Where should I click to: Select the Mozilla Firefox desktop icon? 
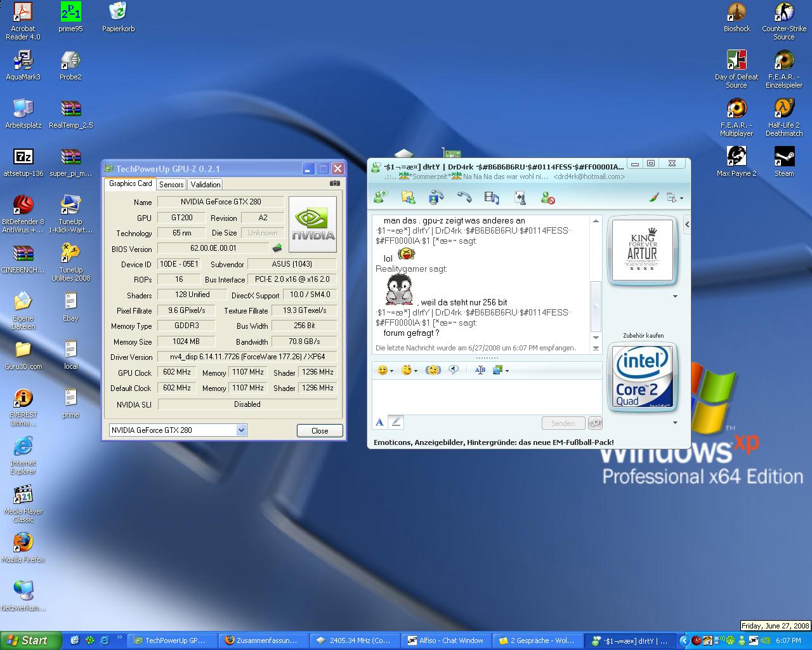(x=23, y=548)
